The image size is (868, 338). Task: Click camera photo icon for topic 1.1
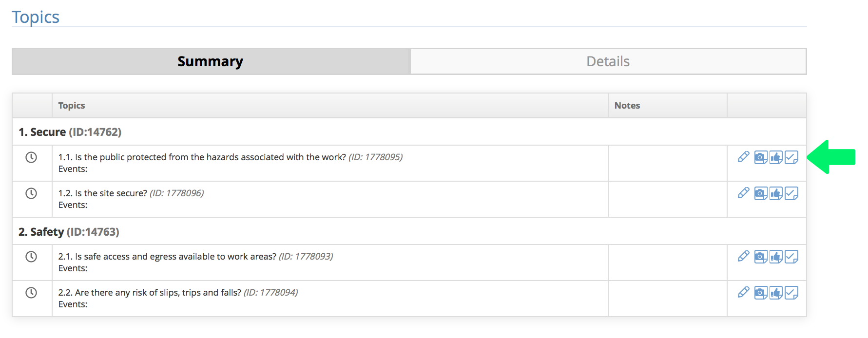coord(761,157)
